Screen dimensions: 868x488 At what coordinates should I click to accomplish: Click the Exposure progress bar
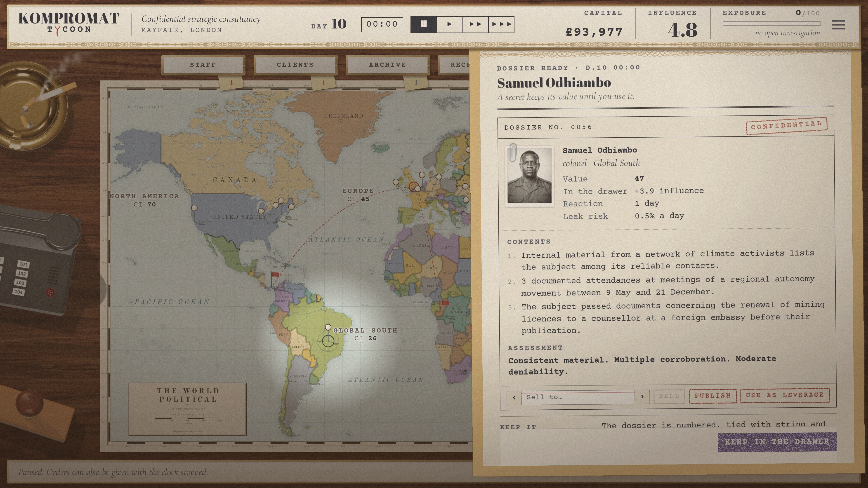point(771,23)
